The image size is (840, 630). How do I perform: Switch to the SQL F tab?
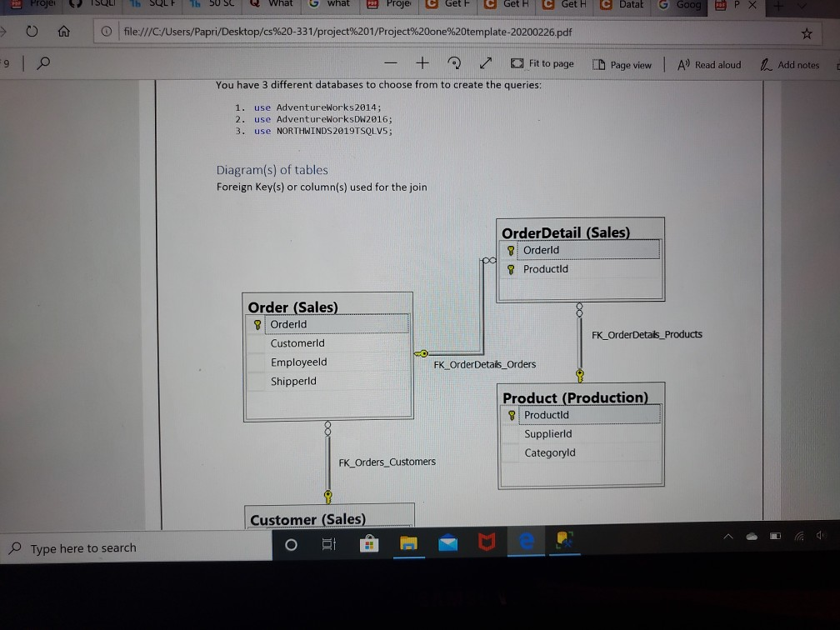[154, 6]
